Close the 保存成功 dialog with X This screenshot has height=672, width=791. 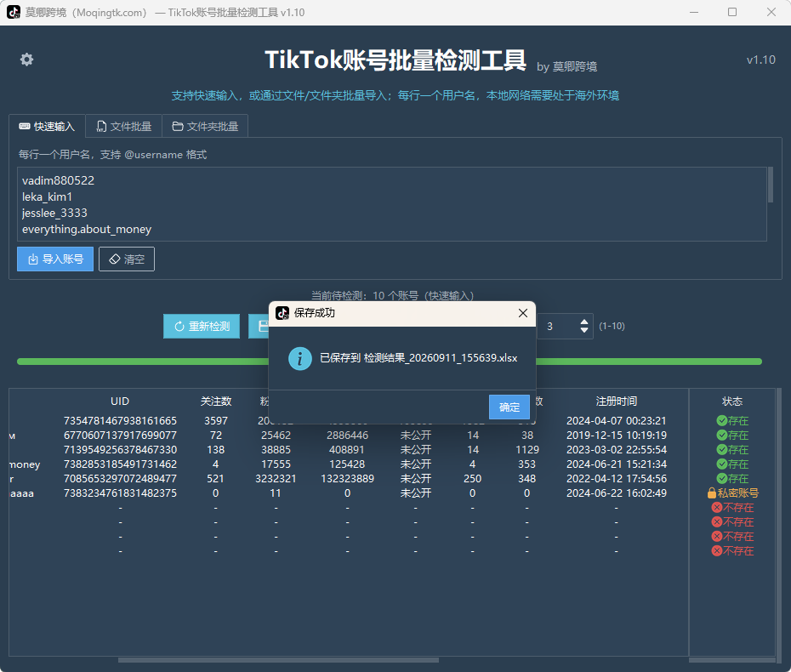tap(523, 313)
